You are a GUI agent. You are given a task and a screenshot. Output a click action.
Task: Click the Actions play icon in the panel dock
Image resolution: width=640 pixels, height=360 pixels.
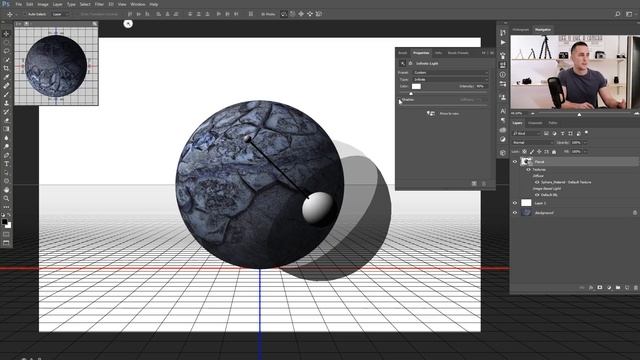point(503,42)
